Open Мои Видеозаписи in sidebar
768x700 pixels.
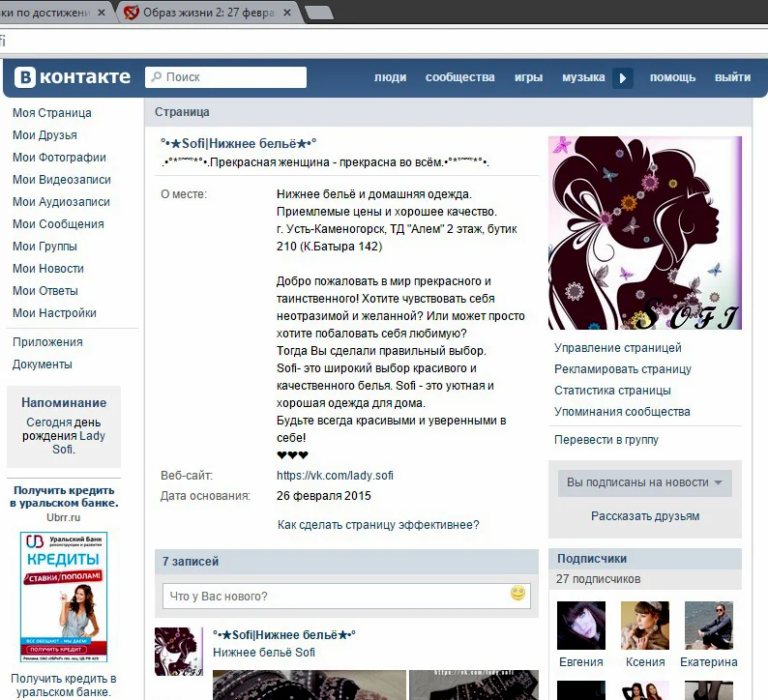click(x=62, y=180)
